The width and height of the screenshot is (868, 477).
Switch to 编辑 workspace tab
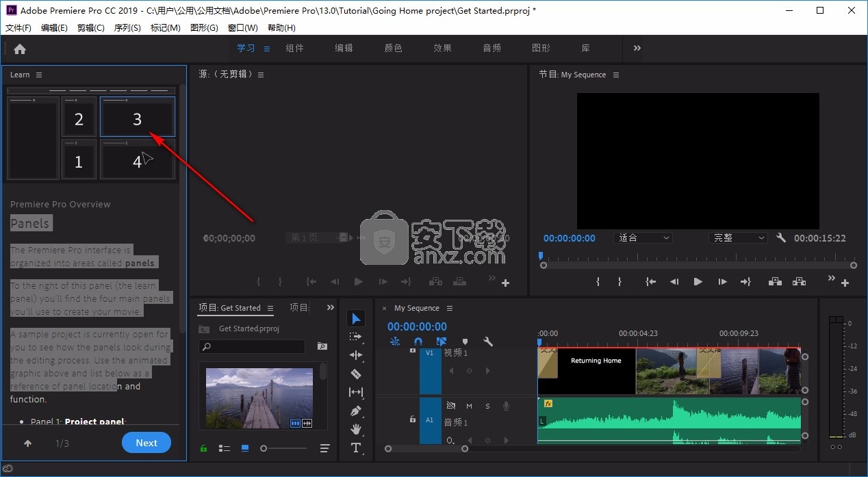344,48
